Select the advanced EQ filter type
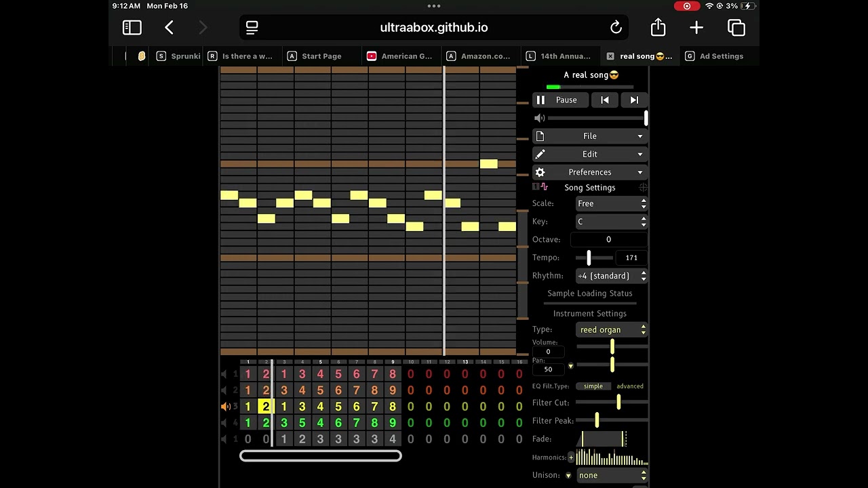Image resolution: width=868 pixels, height=488 pixels. coord(630,386)
